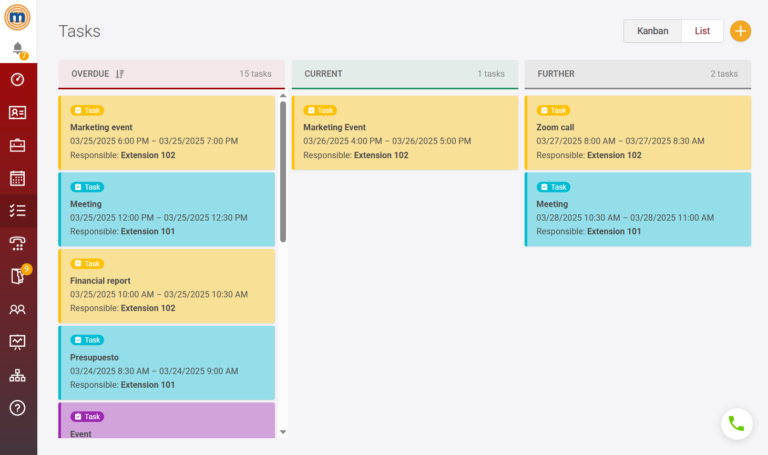Image resolution: width=768 pixels, height=455 pixels.
Task: Open the Financial report task card
Action: tap(166, 286)
